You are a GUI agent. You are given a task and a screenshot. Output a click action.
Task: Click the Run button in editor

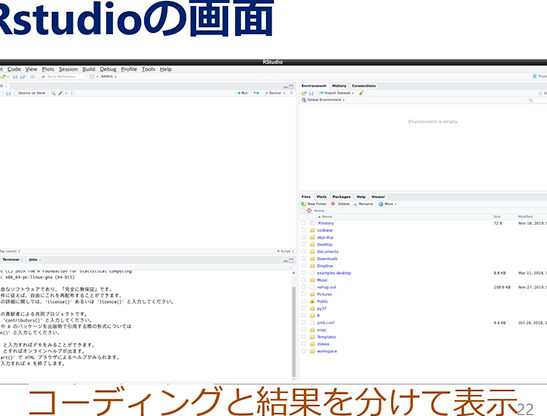pos(243,93)
